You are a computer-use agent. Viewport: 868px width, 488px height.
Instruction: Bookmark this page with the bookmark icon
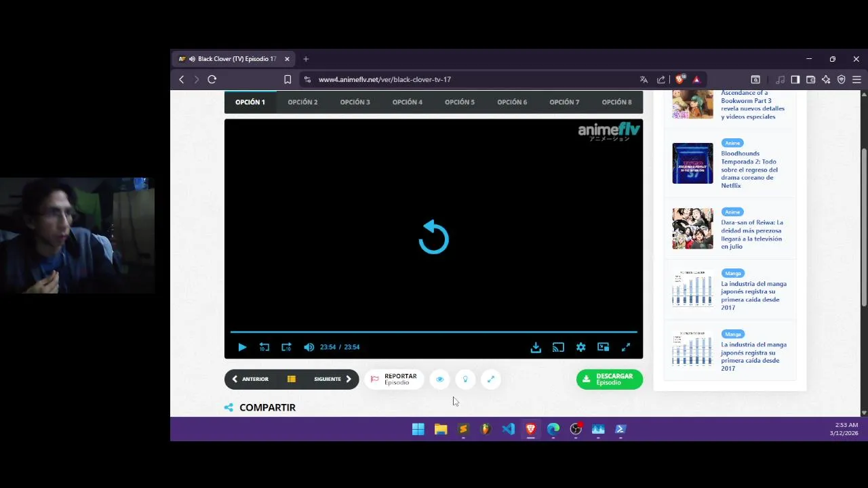[x=288, y=79]
